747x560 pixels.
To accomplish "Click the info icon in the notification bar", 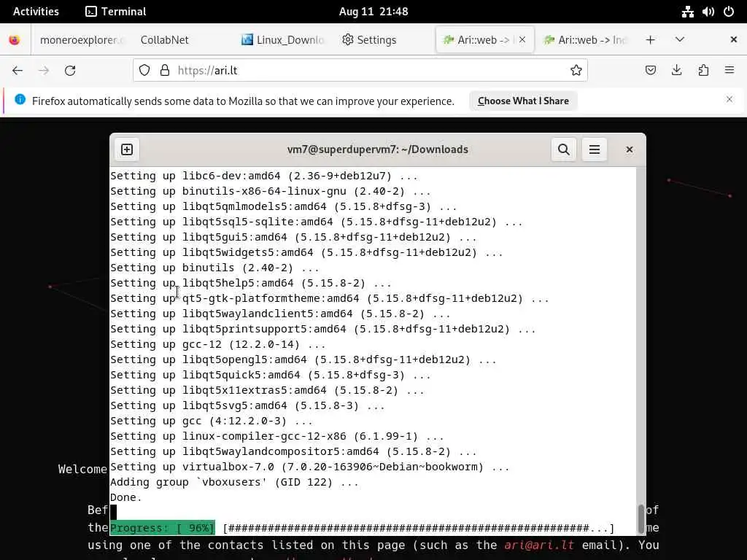I will pyautogui.click(x=20, y=99).
